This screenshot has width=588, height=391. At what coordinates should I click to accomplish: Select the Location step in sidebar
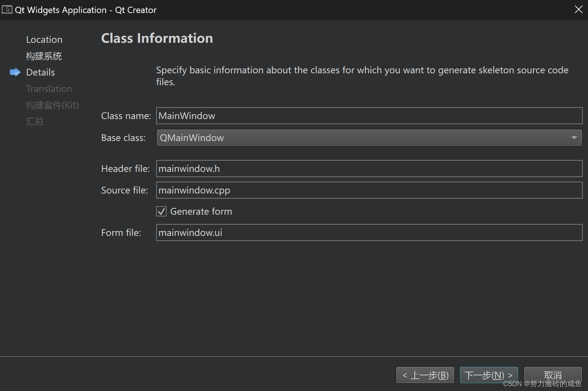tap(44, 39)
